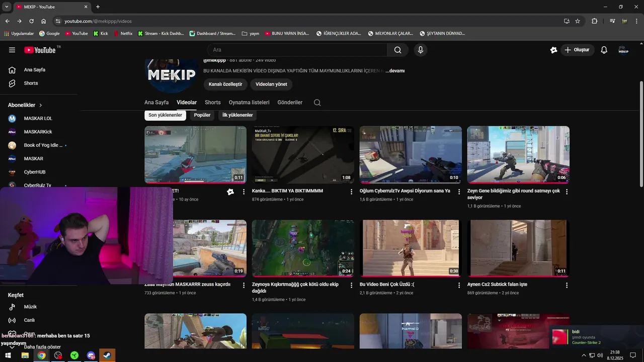644x362 pixels.
Task: Open more options for Kanka BIKTIM YA BIKTIMMMM video
Action: (x=351, y=192)
